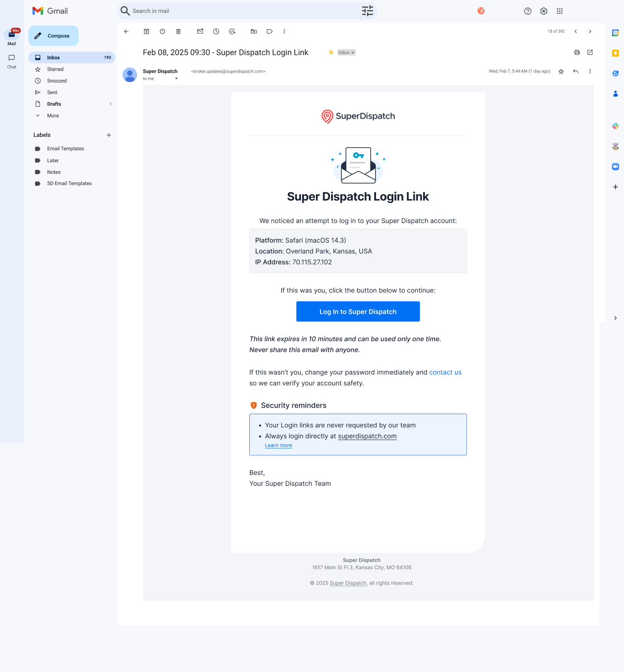This screenshot has height=672, width=624.
Task: Open Google apps grid
Action: click(x=560, y=11)
